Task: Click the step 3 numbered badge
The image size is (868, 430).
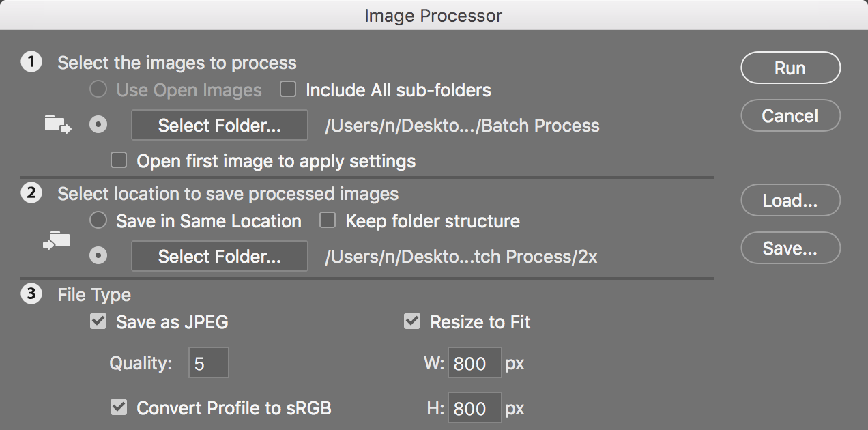Action: click(31, 294)
